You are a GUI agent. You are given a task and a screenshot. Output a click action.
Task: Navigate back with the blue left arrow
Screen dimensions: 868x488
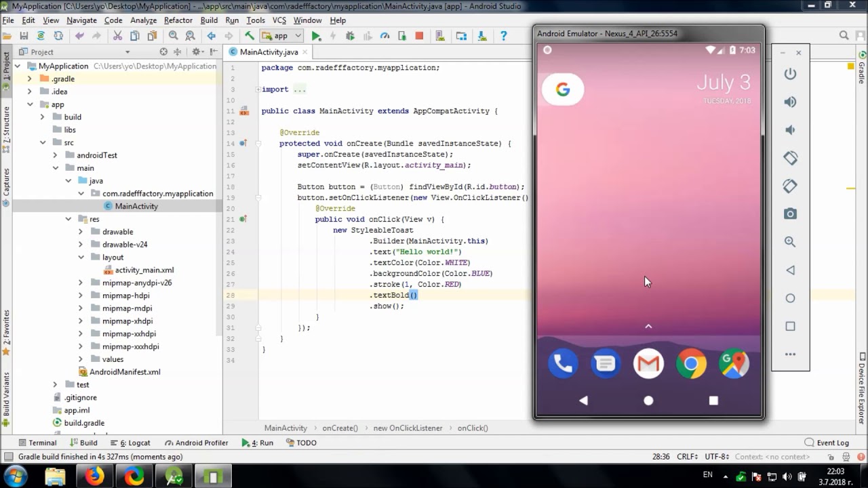click(212, 36)
